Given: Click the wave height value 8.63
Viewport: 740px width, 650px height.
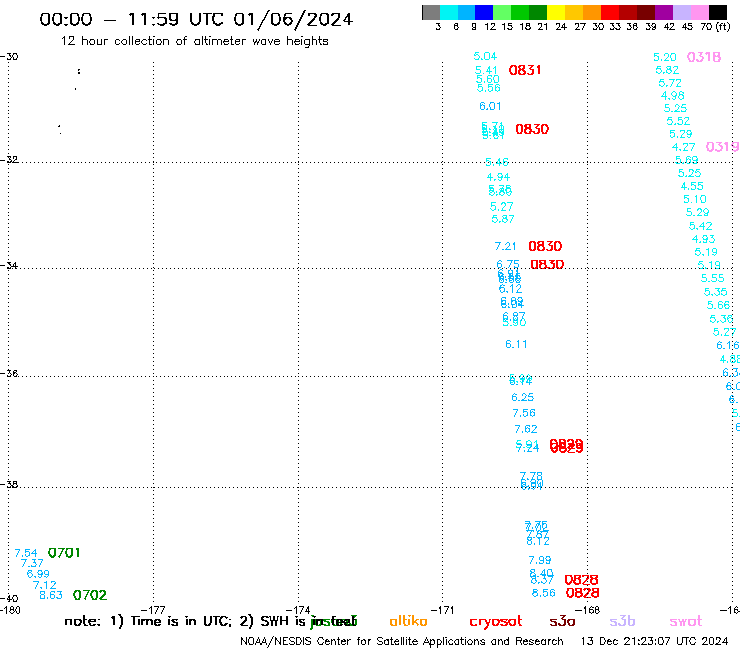Looking at the screenshot, I should (x=51, y=595).
